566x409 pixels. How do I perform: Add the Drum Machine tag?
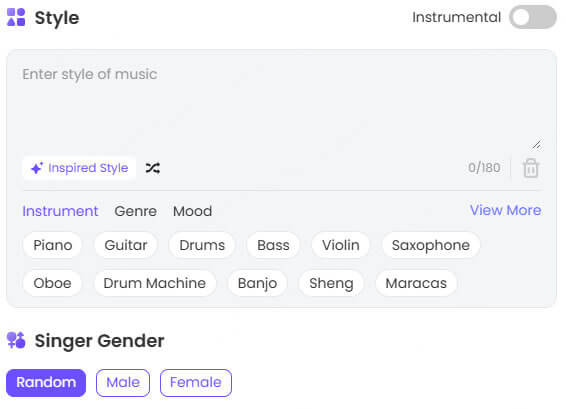click(x=154, y=283)
